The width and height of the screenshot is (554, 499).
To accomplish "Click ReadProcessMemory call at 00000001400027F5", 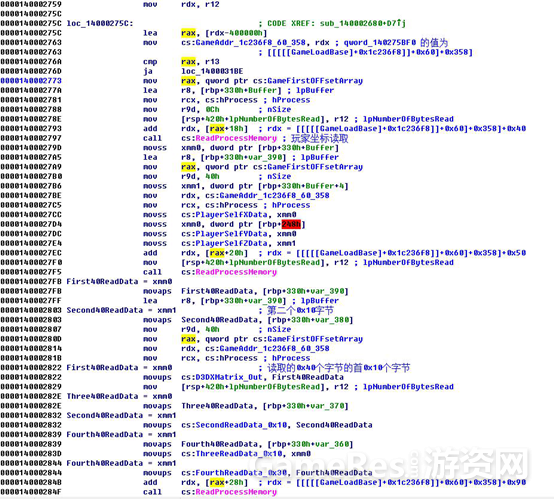I will tap(236, 272).
